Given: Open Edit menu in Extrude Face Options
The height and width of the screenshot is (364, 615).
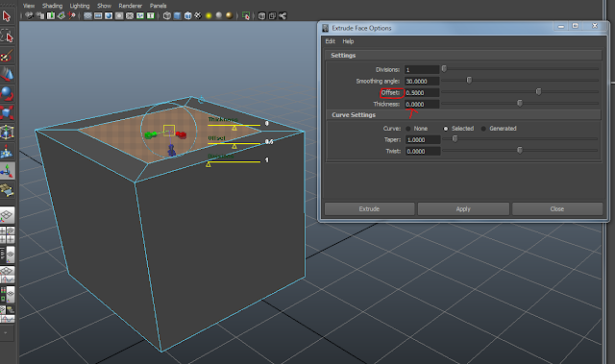Looking at the screenshot, I should pyautogui.click(x=331, y=41).
